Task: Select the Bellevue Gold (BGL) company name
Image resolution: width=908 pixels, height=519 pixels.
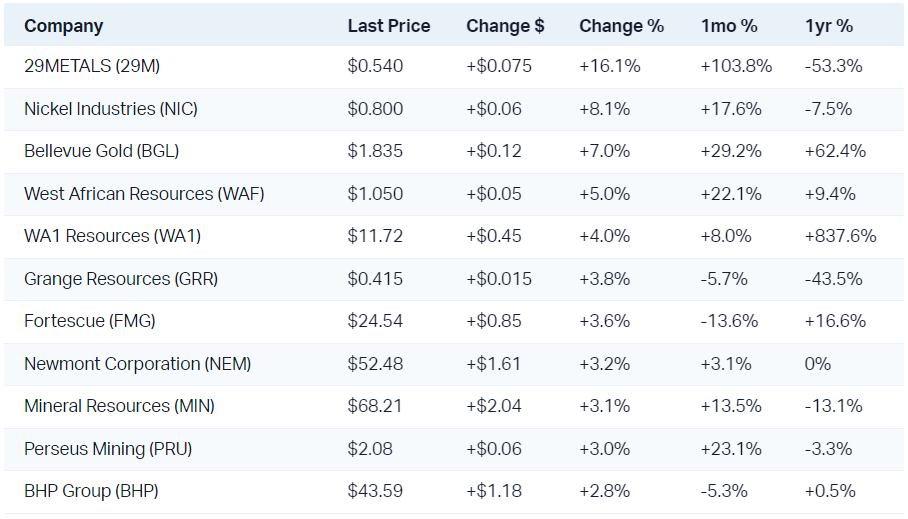Action: pyautogui.click(x=101, y=151)
